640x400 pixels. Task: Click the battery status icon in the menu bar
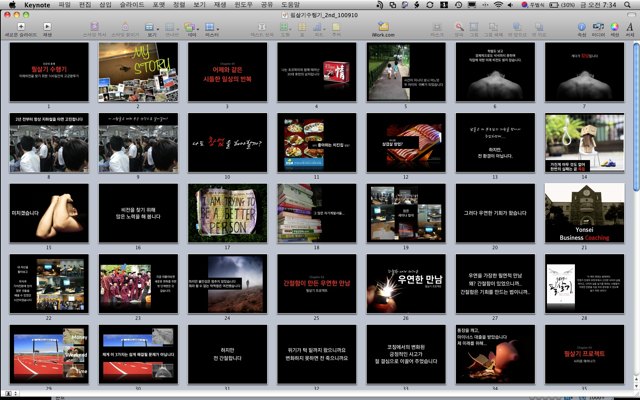pos(554,5)
